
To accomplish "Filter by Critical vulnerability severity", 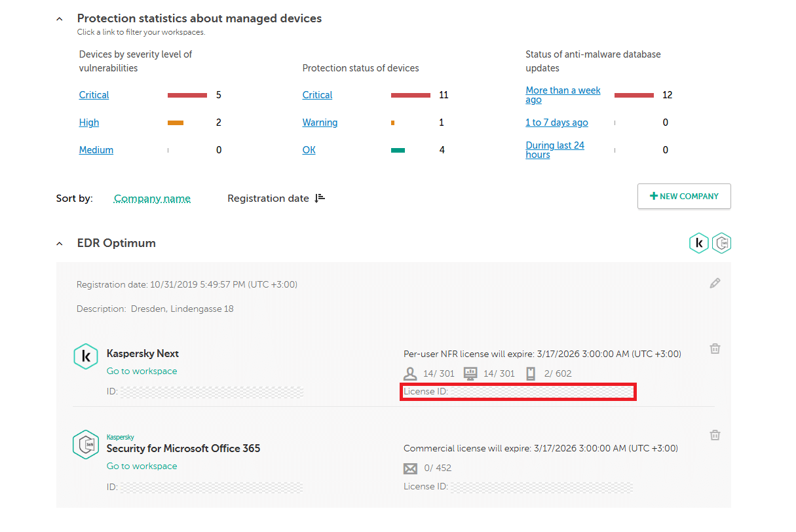I will point(94,95).
